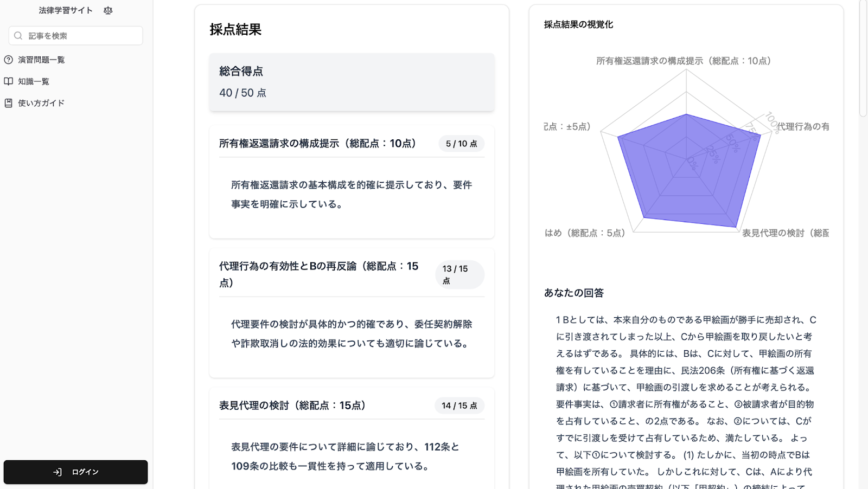Click the guide icon beside 使い方ガイド
This screenshot has width=868, height=489.
(x=9, y=103)
